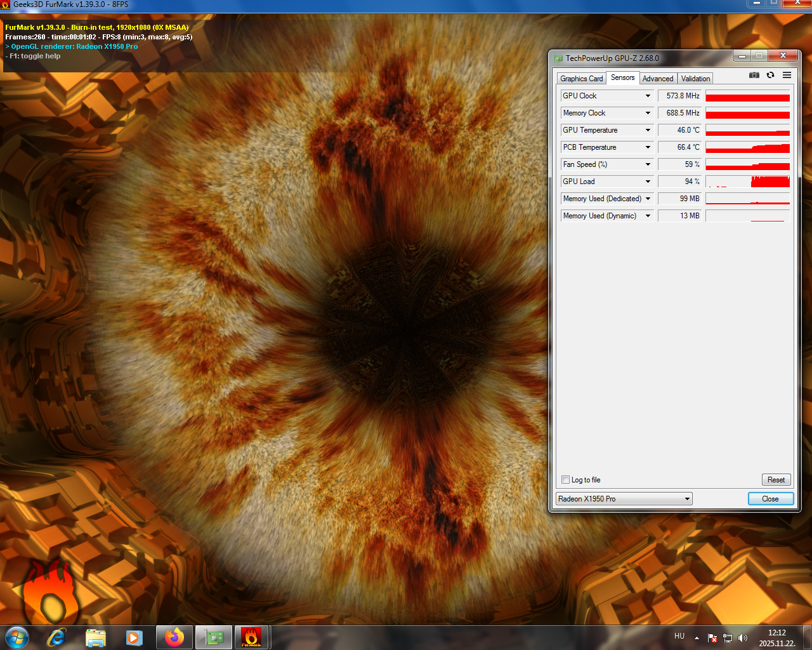Open Memory Used (Dedicated) sensor dropdown

[648, 199]
